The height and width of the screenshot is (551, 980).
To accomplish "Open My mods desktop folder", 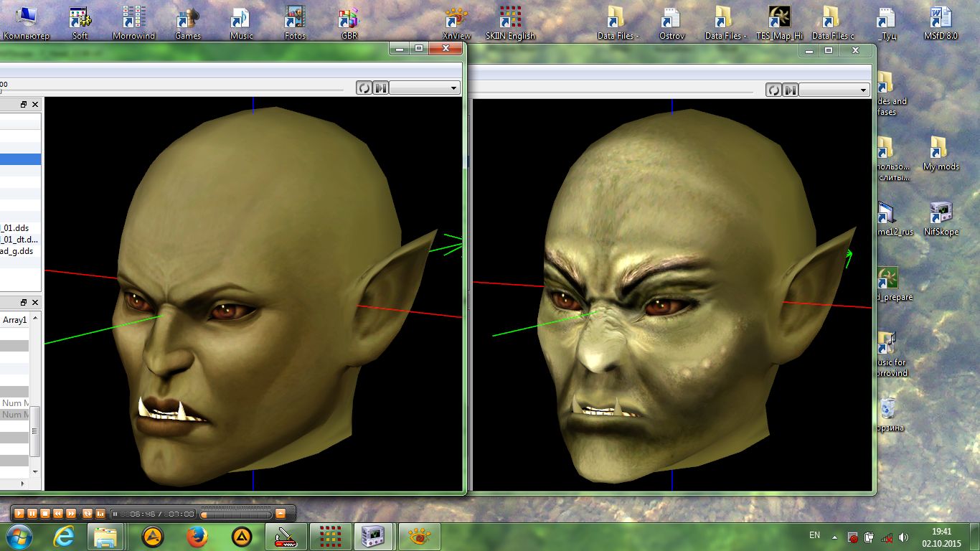I will pos(941,153).
